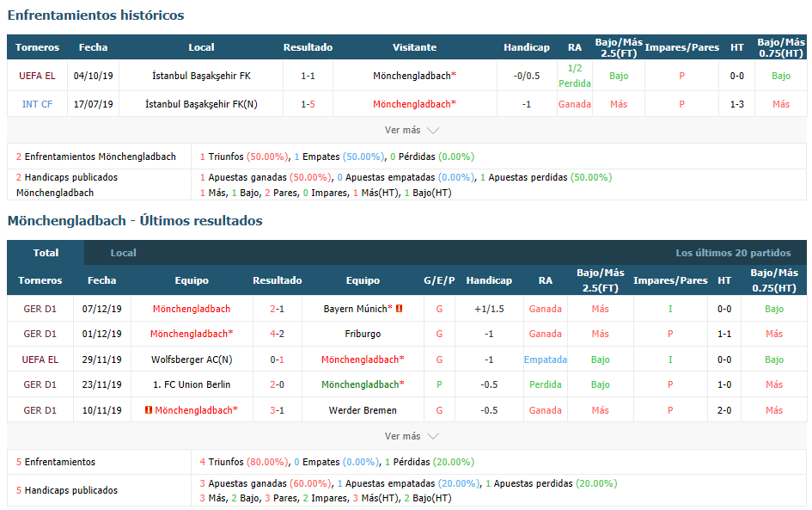The height and width of the screenshot is (510, 812).
Task: Click the date 01/12/19
Action: click(x=102, y=334)
